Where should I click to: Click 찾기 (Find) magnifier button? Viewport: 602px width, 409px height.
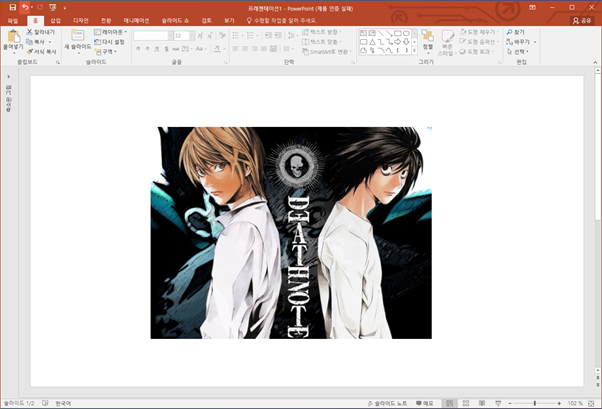[x=515, y=32]
